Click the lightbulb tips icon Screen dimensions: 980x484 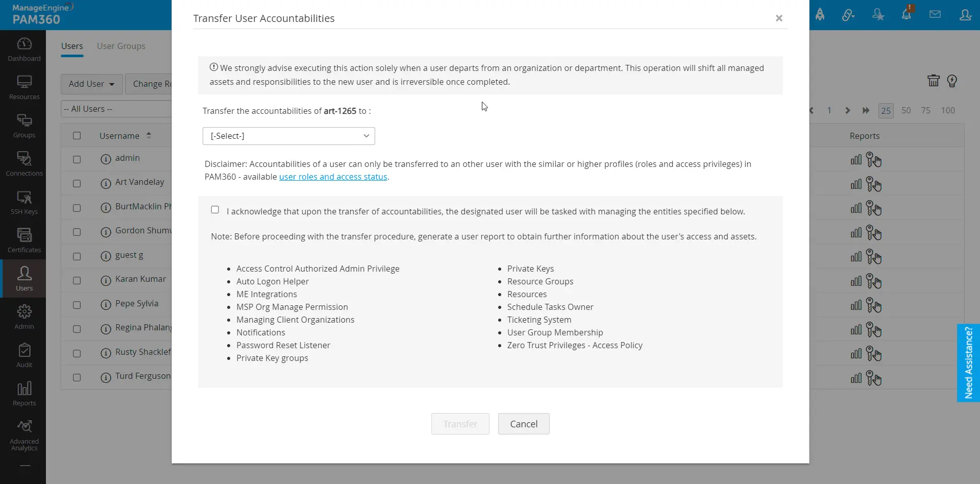click(x=952, y=81)
